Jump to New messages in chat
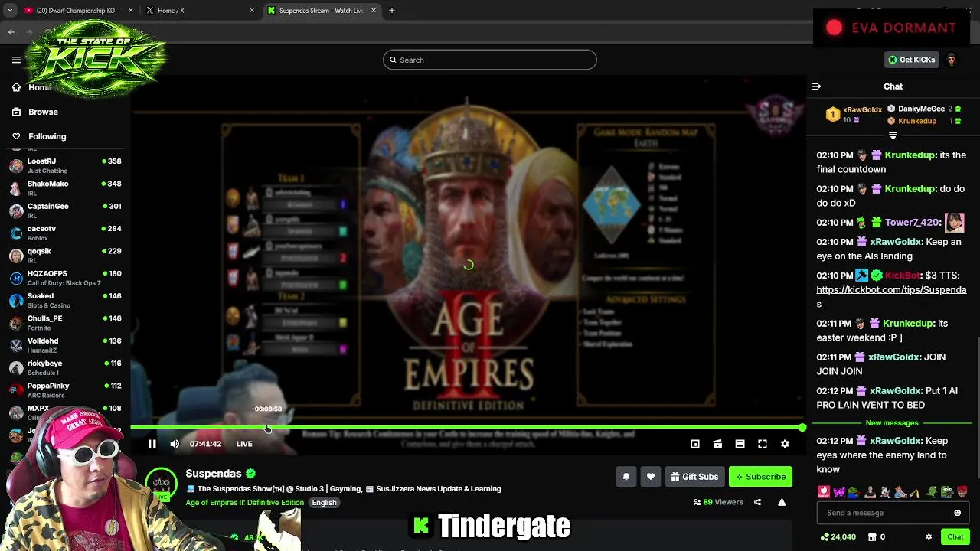This screenshot has height=551, width=980. [x=892, y=423]
